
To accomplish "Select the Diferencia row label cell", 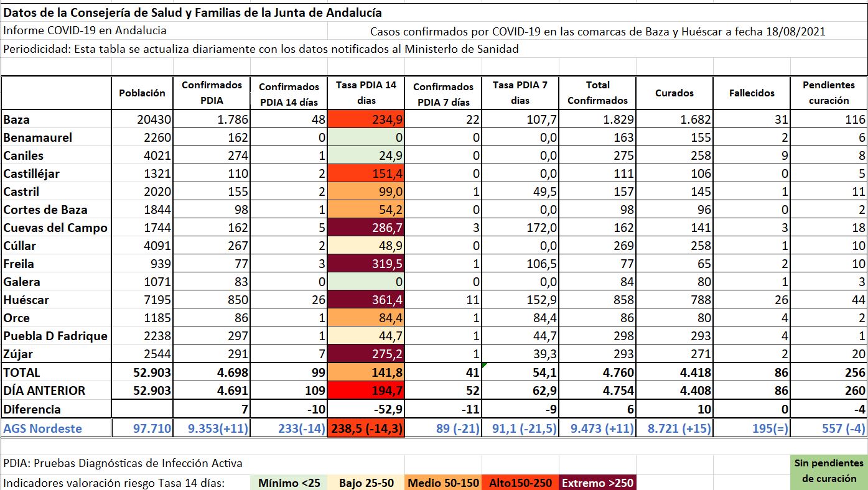I will coord(56,409).
